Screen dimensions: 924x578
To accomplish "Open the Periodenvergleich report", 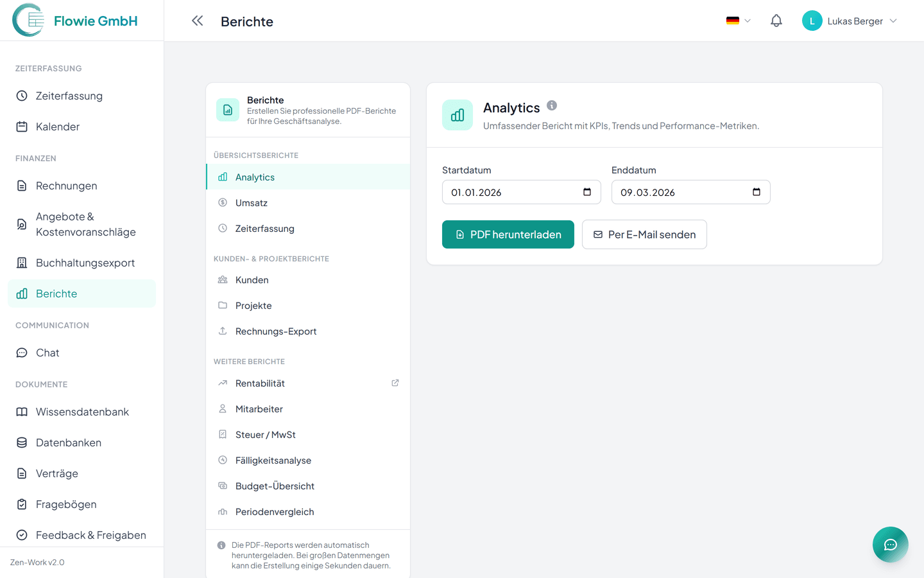I will 275,512.
